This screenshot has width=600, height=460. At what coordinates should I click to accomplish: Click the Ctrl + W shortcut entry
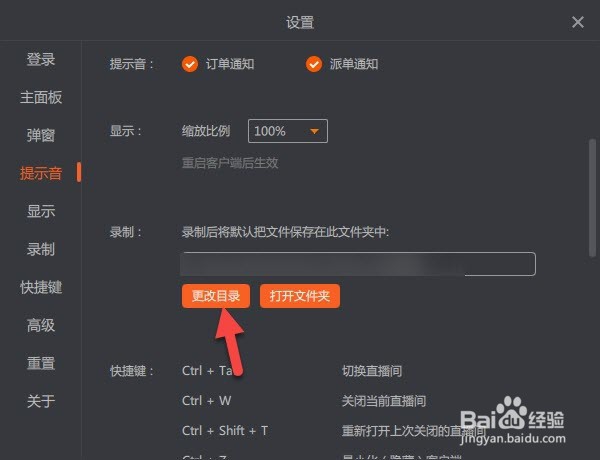207,401
